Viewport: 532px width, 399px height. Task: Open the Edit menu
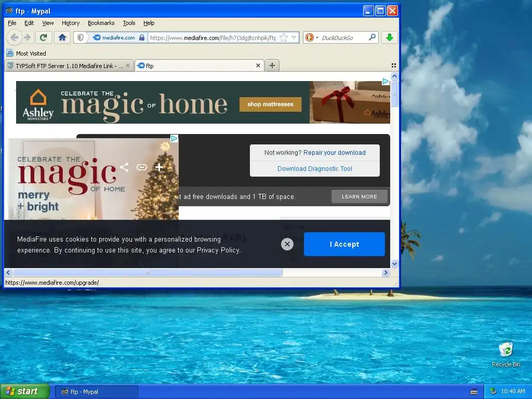pyautogui.click(x=29, y=23)
